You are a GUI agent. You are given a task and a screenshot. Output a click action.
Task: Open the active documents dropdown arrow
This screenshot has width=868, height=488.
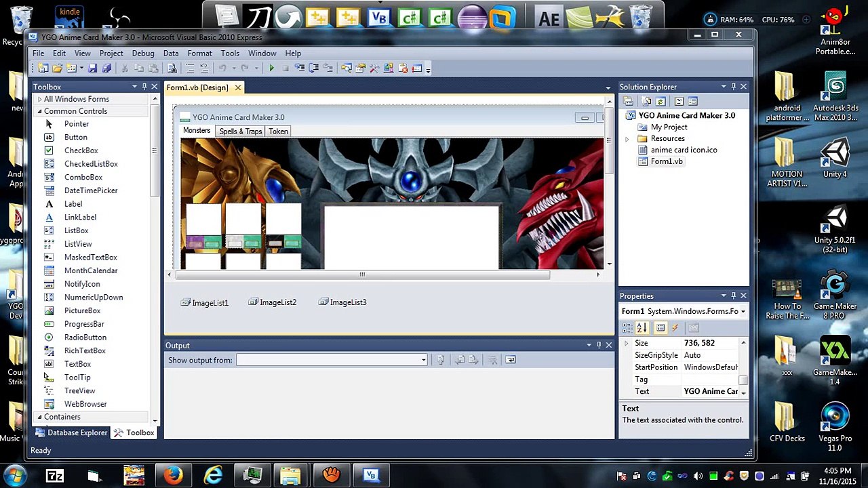[608, 87]
